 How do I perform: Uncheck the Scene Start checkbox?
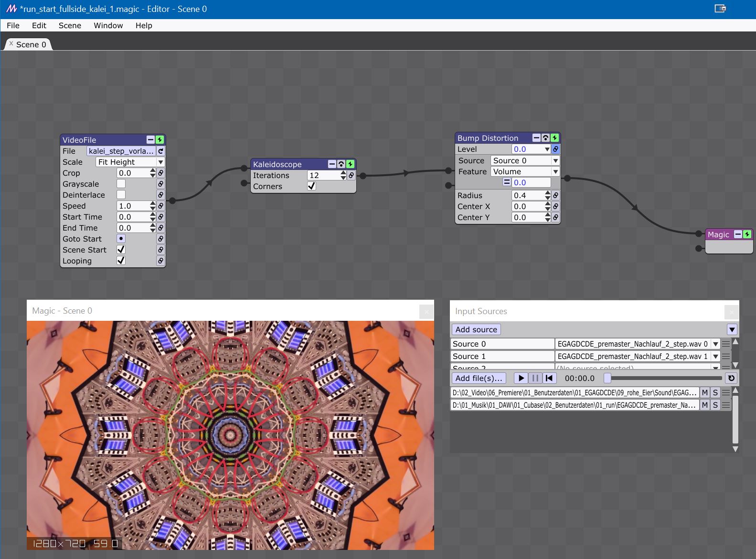click(121, 250)
